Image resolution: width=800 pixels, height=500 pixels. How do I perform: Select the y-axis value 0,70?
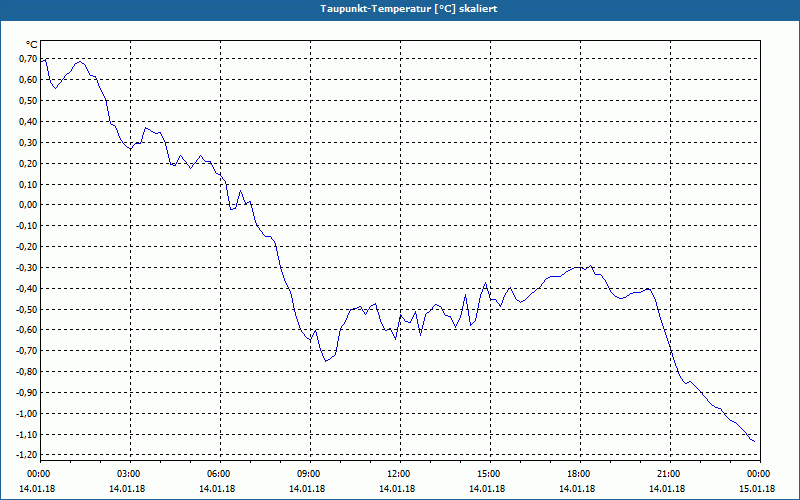[29, 59]
